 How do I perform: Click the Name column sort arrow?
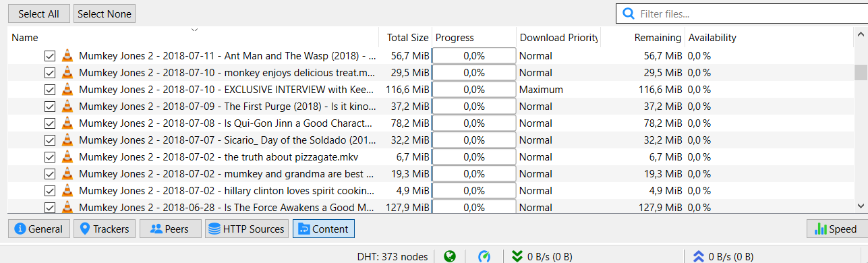click(194, 30)
